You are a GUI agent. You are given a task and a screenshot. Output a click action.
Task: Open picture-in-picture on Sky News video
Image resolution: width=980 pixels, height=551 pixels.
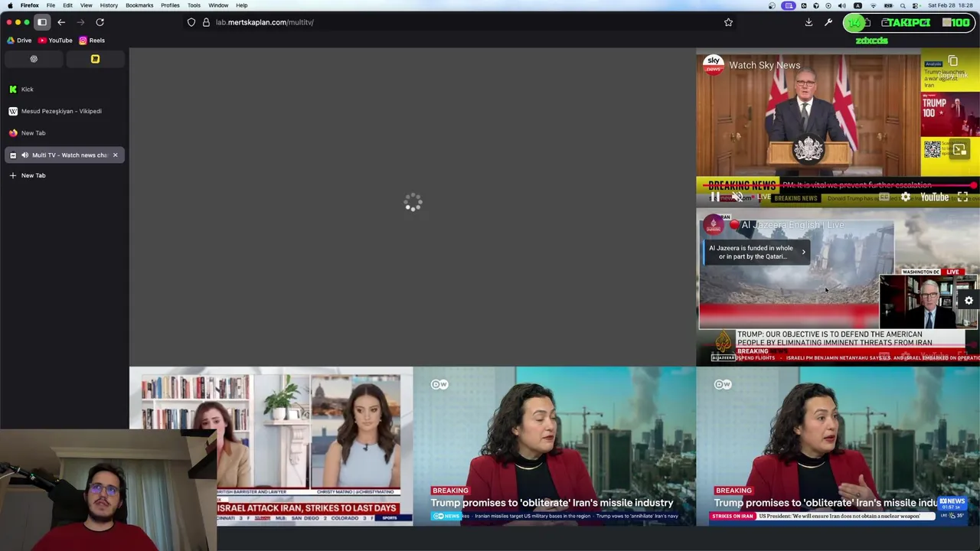coord(959,150)
